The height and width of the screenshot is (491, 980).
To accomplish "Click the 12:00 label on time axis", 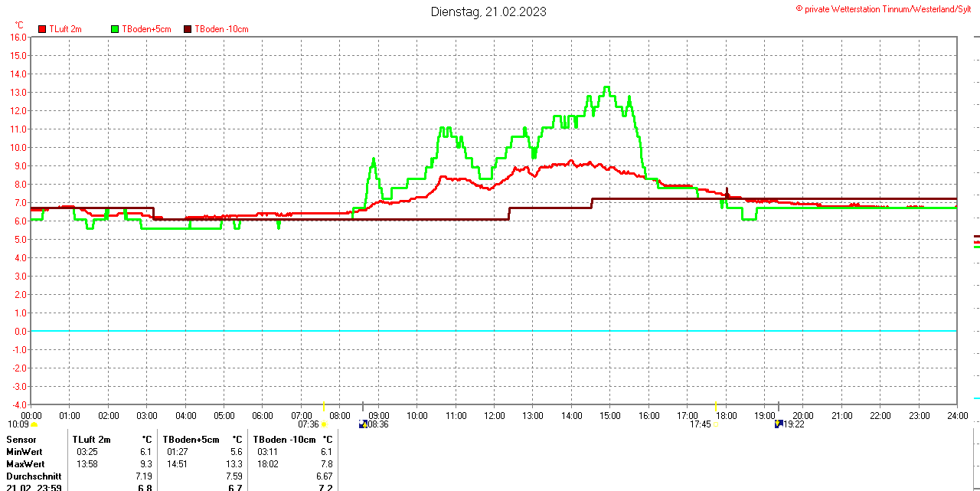I will tap(494, 416).
